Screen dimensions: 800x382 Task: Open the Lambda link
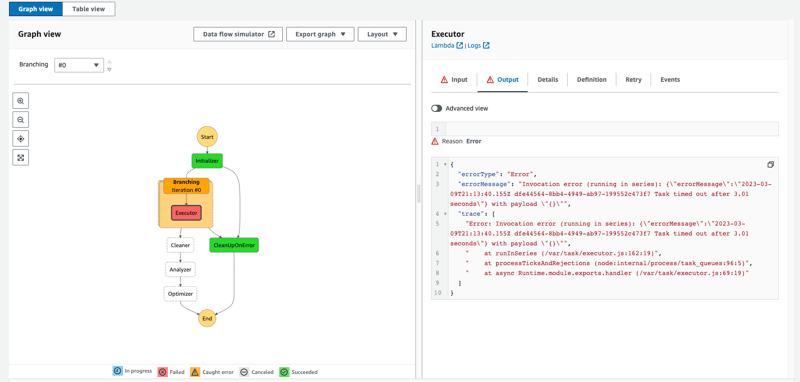tap(443, 45)
